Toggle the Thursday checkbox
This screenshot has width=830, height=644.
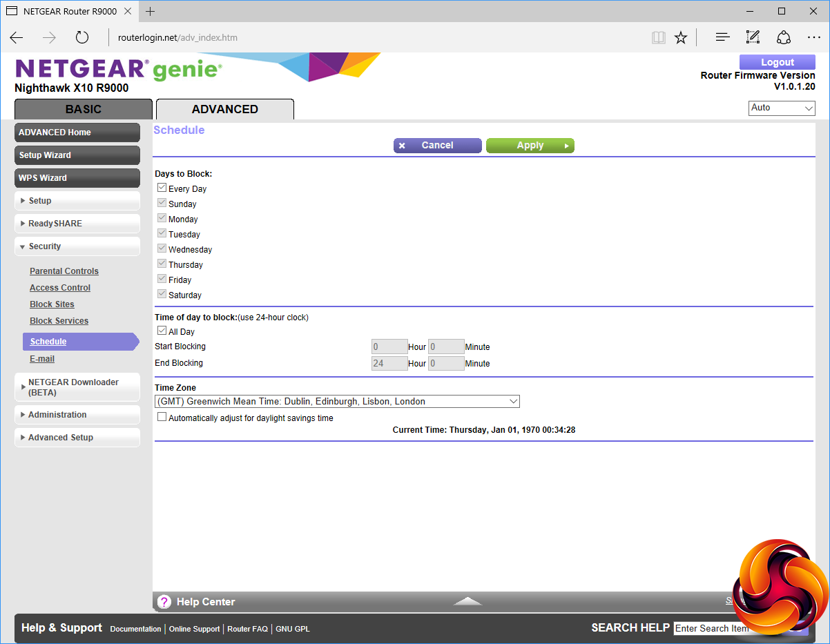point(162,264)
